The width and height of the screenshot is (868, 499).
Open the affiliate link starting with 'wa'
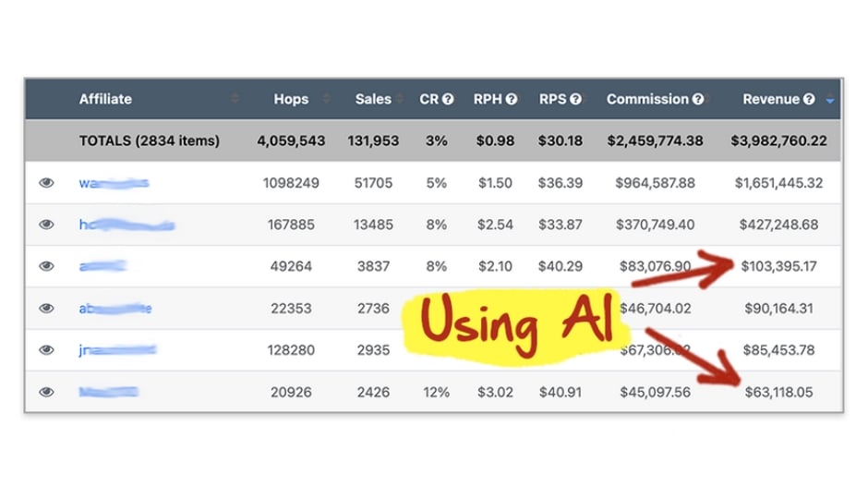click(114, 183)
